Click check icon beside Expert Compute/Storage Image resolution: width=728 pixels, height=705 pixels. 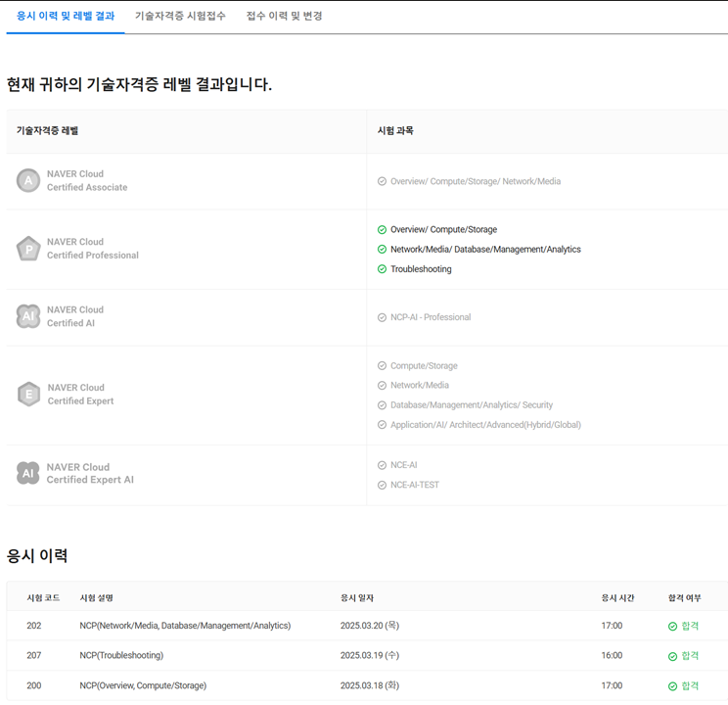click(x=382, y=366)
